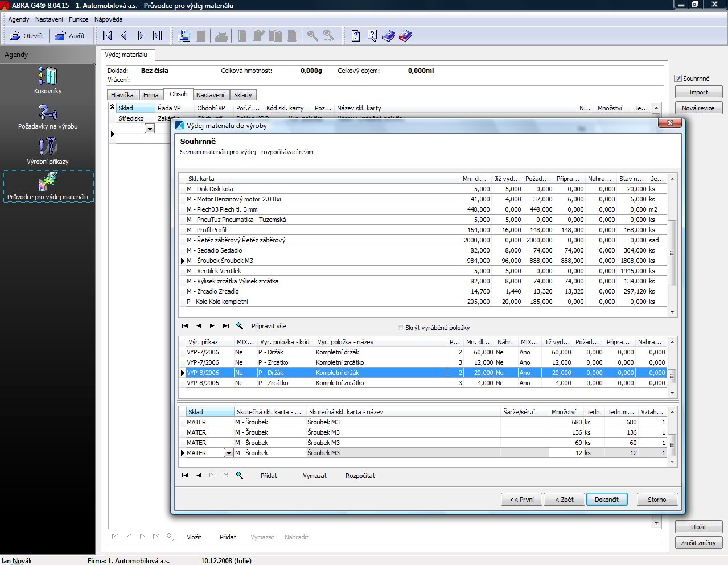Click the << První button
The width and height of the screenshot is (728, 565).
[521, 500]
